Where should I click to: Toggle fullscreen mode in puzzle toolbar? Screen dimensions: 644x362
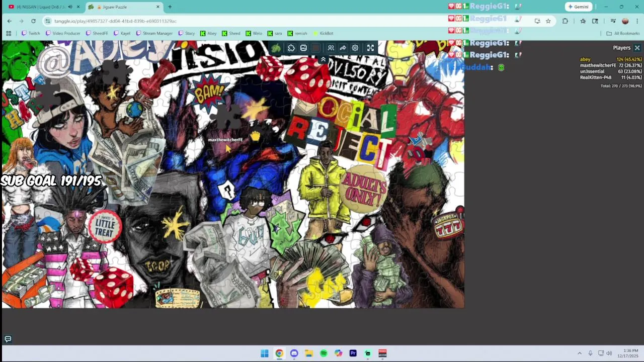tap(370, 48)
